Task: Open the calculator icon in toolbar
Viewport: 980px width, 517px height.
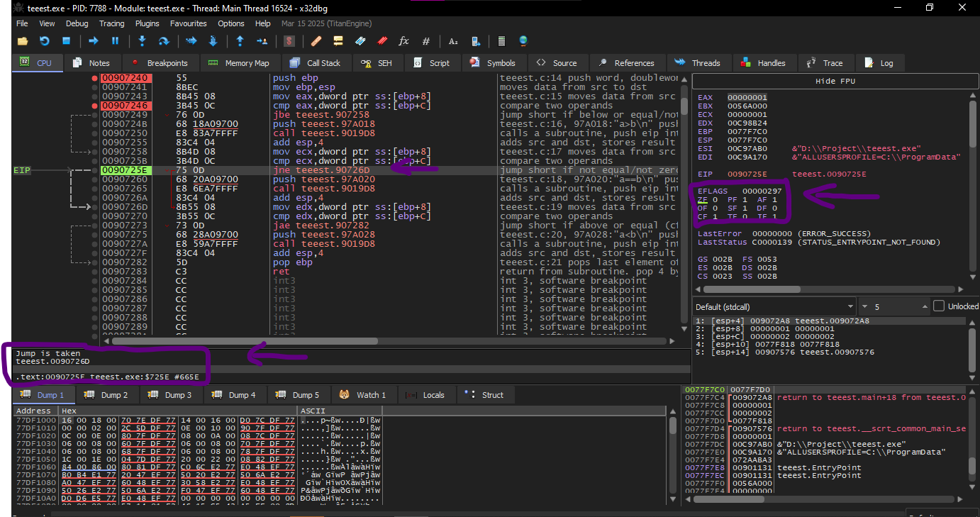Action: coord(501,41)
